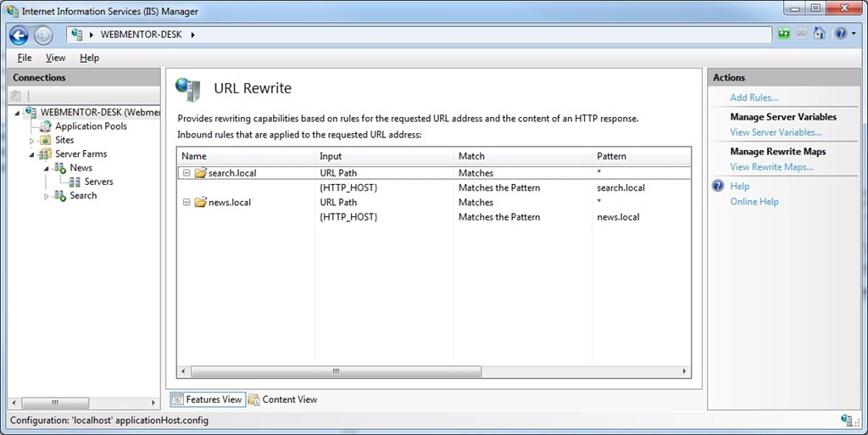Click the status bar network icon
Viewport: 868px width, 435px height.
click(848, 420)
